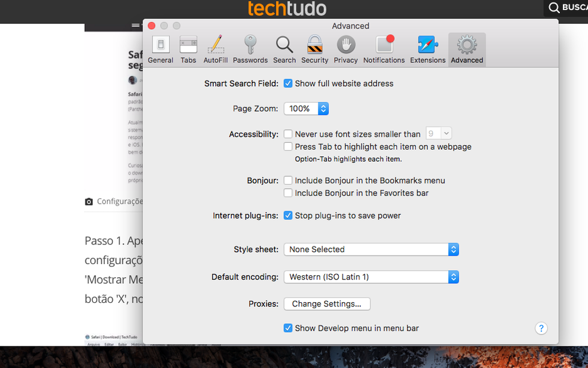
Task: Close the Advanced preferences window
Action: [152, 26]
